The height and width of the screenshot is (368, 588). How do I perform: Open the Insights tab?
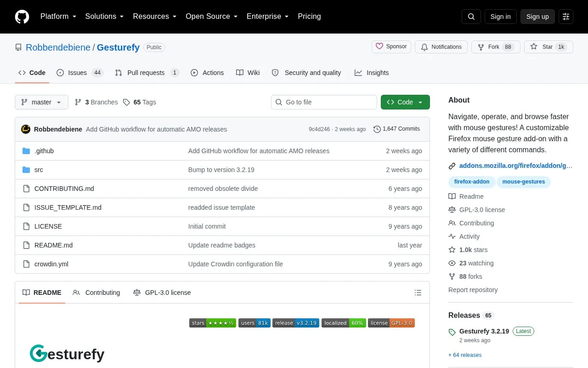372,73
